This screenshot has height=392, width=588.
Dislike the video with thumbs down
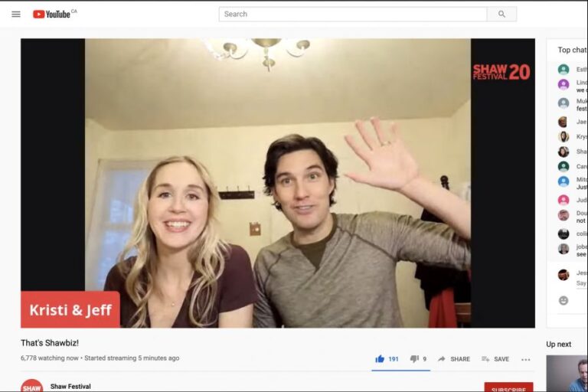click(414, 358)
